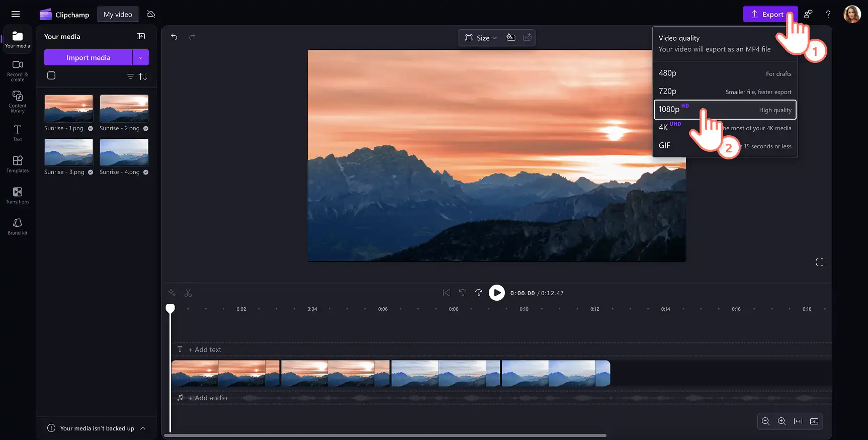Screen dimensions: 868x440
Task: Click the horizontal timeline scrollbar
Action: pyautogui.click(x=385, y=435)
